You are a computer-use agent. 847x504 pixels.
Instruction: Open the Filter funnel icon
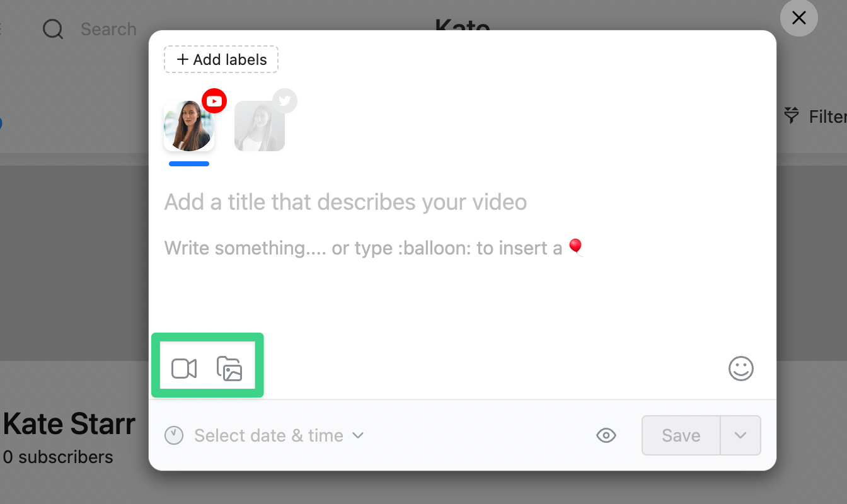[x=791, y=116]
